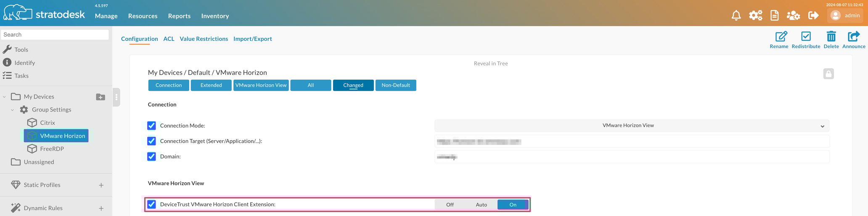Click the Announce share icon
The image size is (868, 216).
click(x=853, y=37)
